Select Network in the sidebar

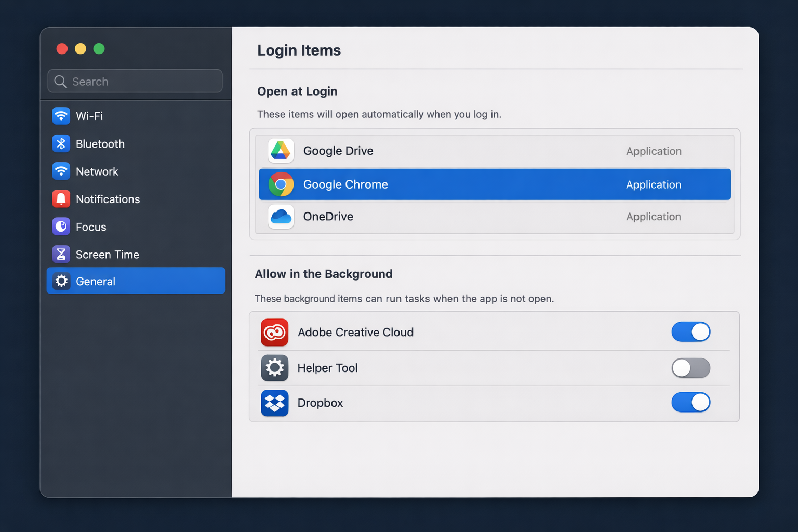pos(136,171)
